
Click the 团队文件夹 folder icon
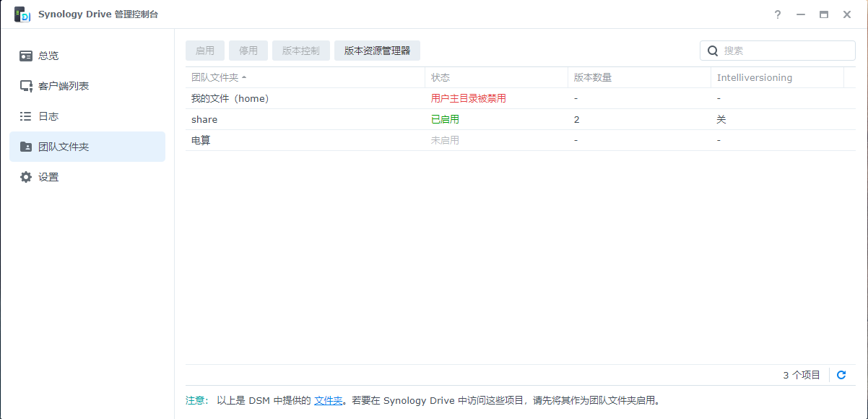26,147
